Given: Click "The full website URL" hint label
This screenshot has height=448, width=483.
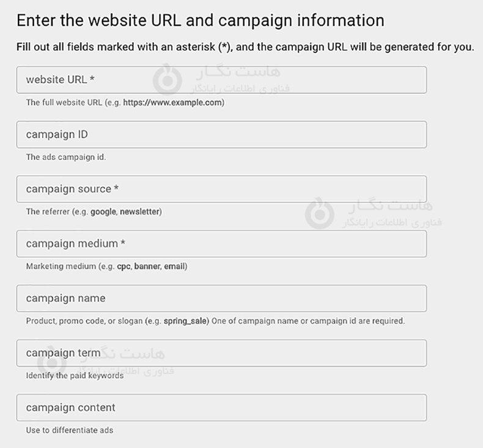Looking at the screenshot, I should pyautogui.click(x=61, y=103).
